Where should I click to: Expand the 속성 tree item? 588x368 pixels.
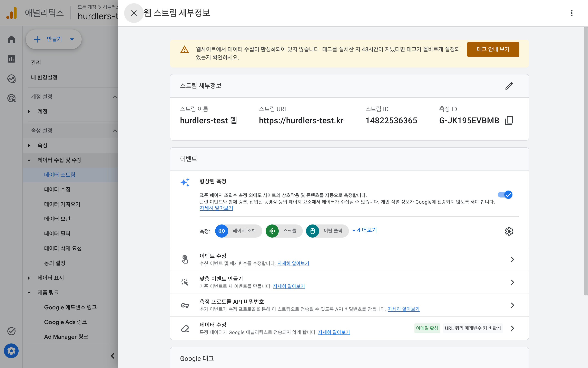[29, 145]
